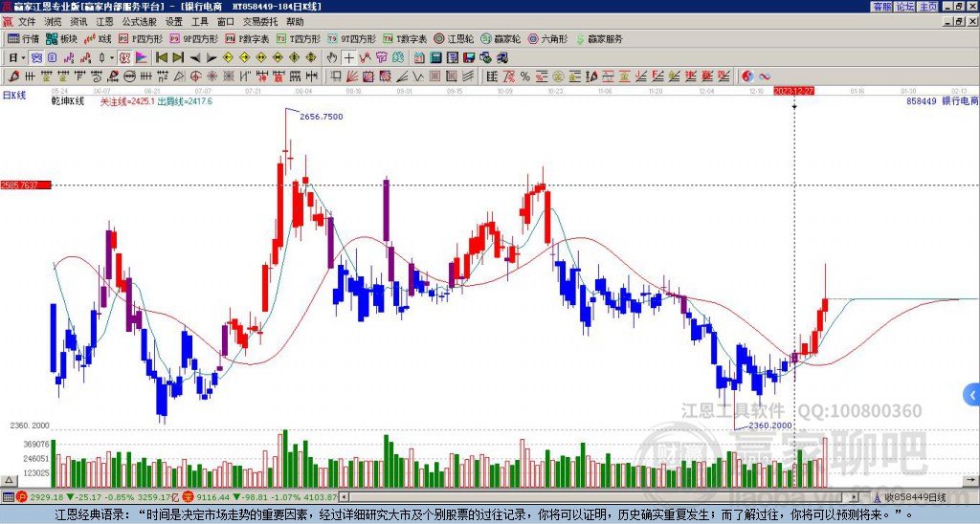Open the 江恩轮 Gann wheel

454,38
